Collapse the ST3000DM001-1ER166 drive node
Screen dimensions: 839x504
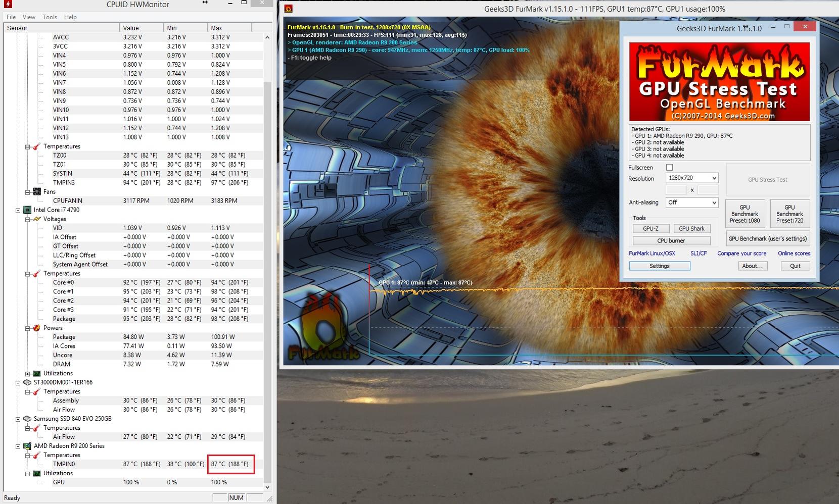(x=18, y=383)
